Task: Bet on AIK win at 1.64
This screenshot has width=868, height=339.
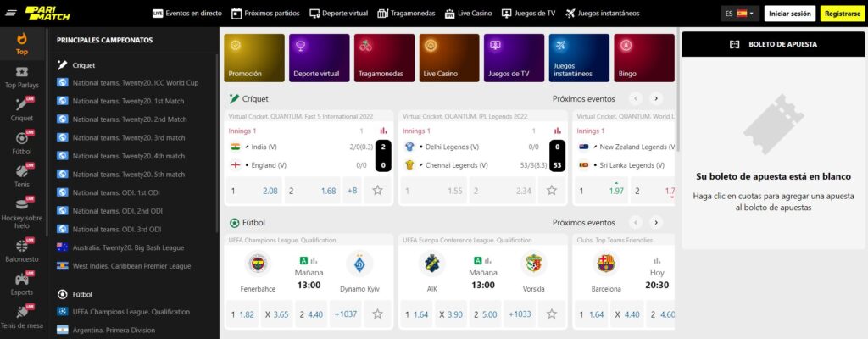Action: pyautogui.click(x=416, y=314)
